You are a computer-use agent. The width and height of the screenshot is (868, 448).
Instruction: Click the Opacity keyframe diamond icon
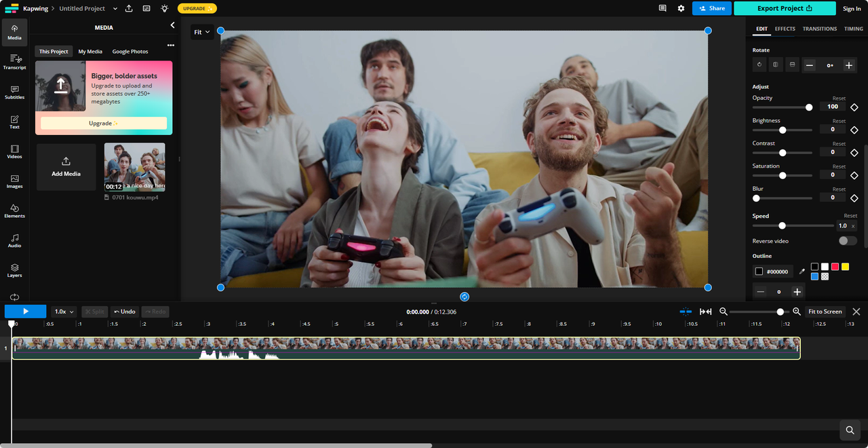(x=854, y=107)
